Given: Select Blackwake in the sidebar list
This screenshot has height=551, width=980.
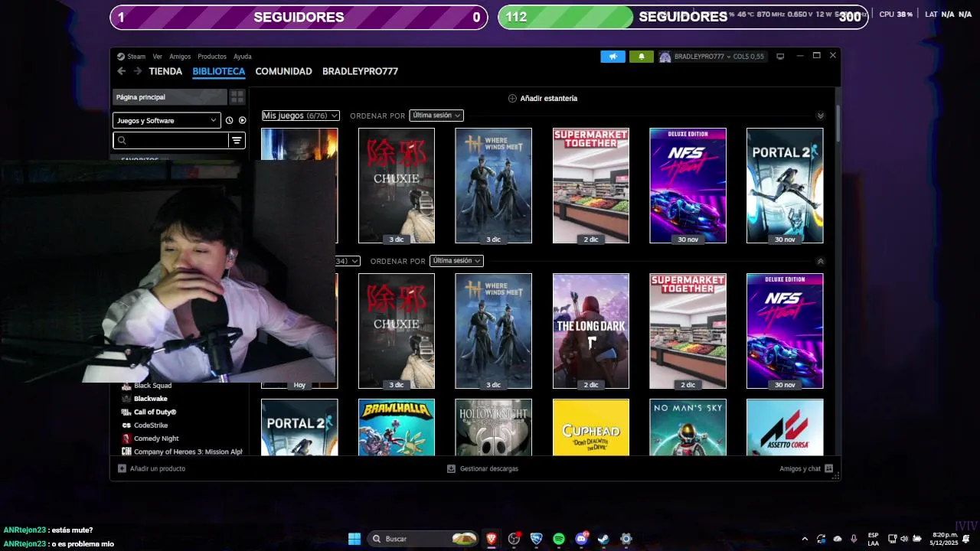Looking at the screenshot, I should coord(150,399).
